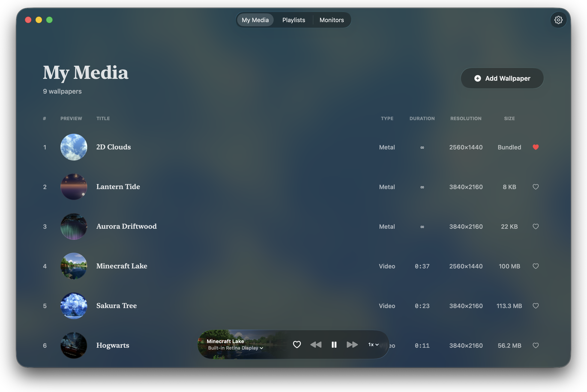Expand Built-in Retina Display selector

coord(235,348)
